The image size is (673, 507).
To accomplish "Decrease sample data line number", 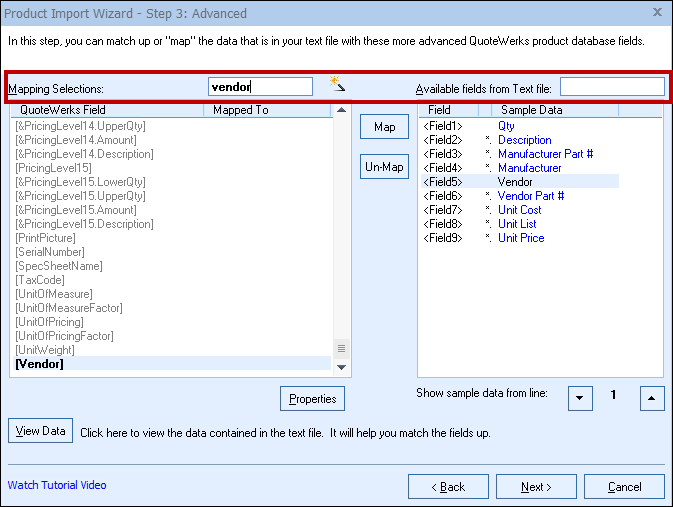I will pyautogui.click(x=580, y=398).
